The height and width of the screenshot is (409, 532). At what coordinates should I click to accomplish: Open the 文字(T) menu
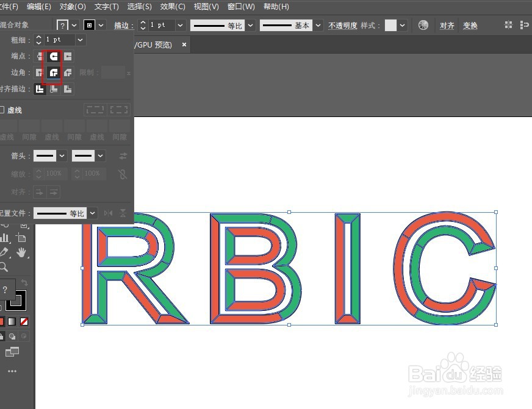coord(107,7)
